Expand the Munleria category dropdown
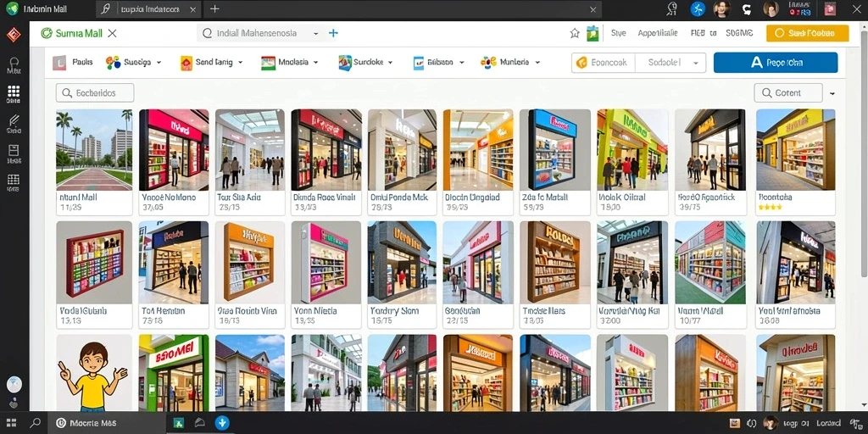This screenshot has height=434, width=868. tap(537, 63)
